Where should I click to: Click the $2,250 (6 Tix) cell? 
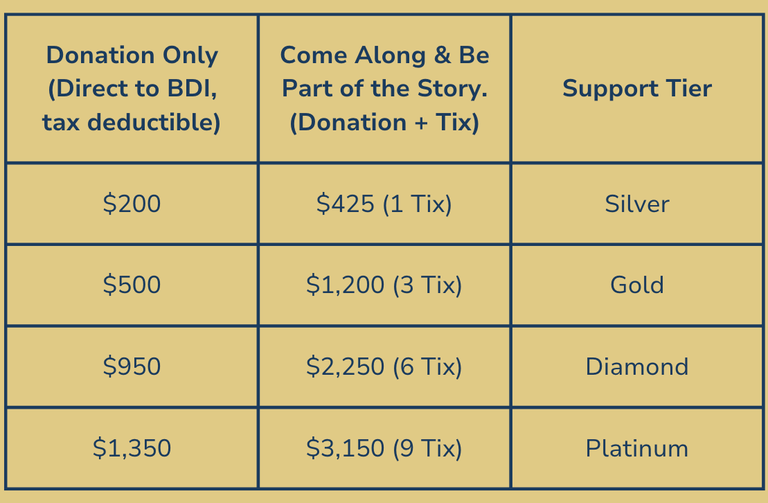click(x=384, y=366)
